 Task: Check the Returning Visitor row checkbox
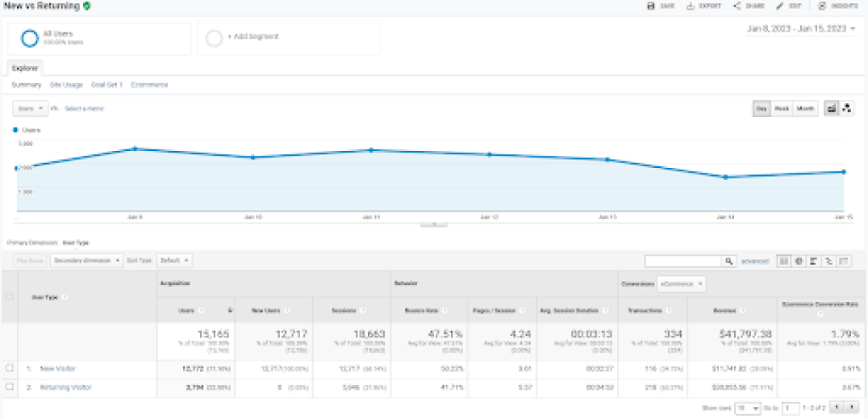[x=10, y=388]
